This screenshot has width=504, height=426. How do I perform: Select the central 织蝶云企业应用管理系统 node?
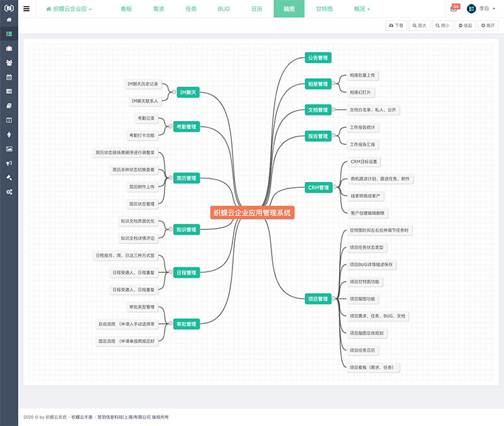point(252,213)
